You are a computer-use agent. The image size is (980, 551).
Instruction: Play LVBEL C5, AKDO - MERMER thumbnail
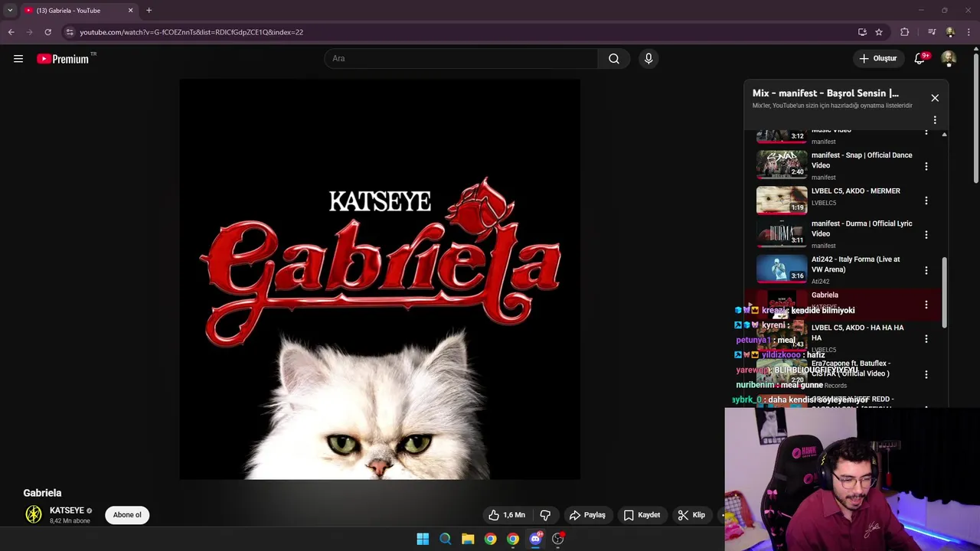point(782,199)
